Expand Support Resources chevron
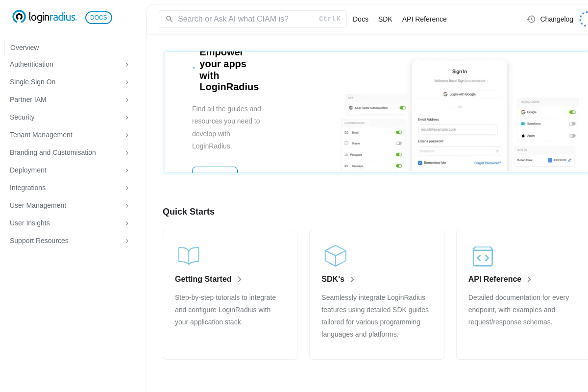The width and height of the screenshot is (588, 392). point(127,241)
